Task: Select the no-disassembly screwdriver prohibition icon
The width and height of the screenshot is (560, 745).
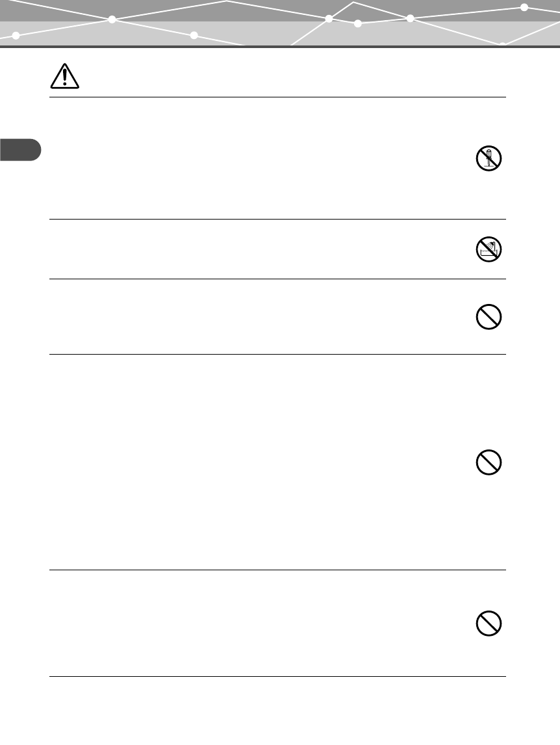Action: point(489,158)
